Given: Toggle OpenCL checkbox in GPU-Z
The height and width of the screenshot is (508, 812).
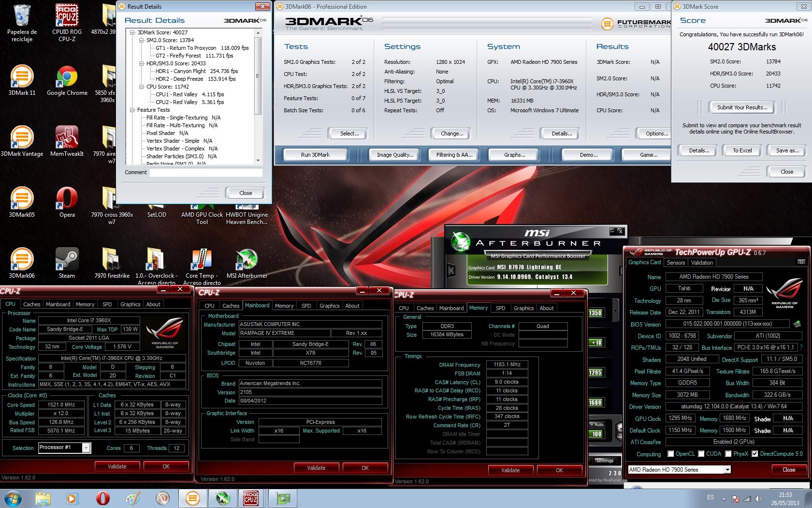Looking at the screenshot, I should [670, 454].
